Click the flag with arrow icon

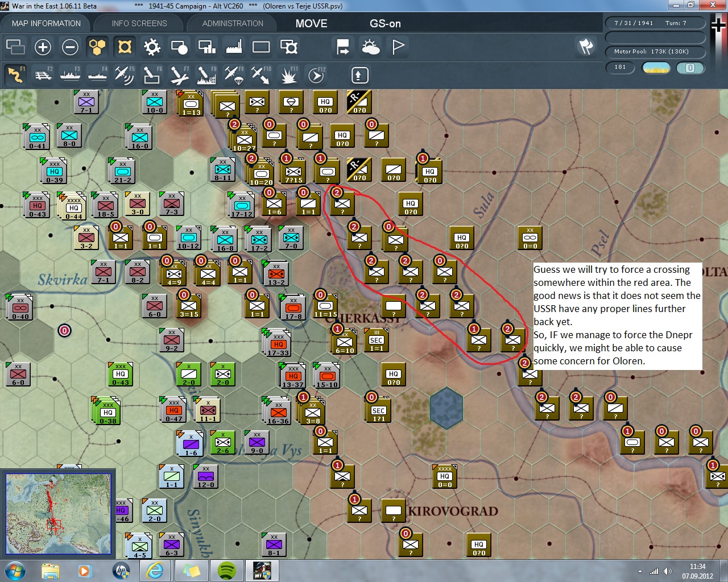click(x=343, y=47)
